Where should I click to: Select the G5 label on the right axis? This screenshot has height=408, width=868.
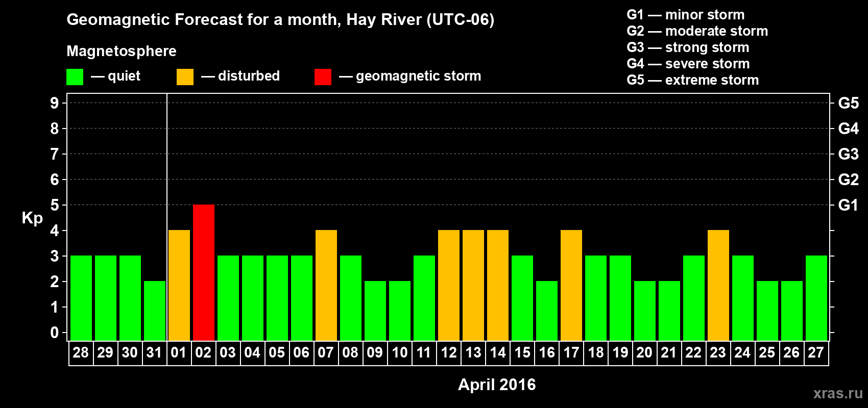pos(849,103)
